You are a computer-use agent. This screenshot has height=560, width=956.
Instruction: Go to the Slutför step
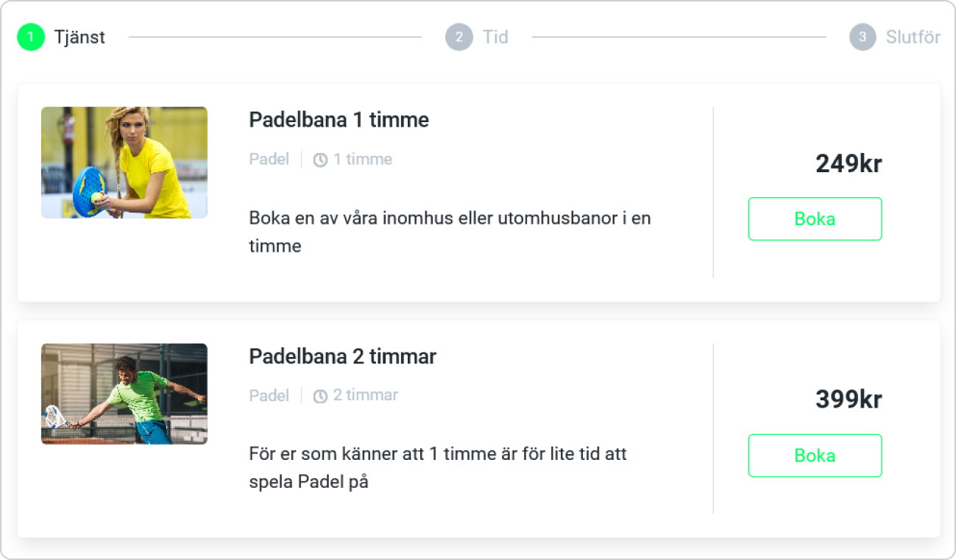coord(913,37)
